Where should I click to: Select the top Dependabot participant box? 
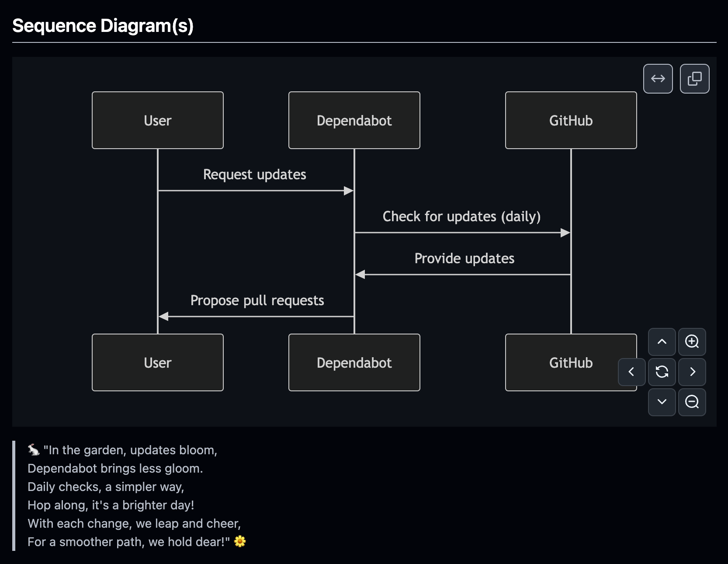pyautogui.click(x=354, y=120)
